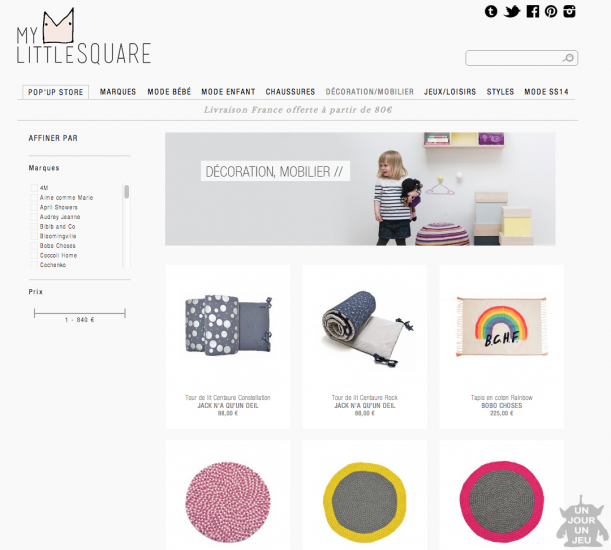Open the Twitter bird icon

point(512,11)
